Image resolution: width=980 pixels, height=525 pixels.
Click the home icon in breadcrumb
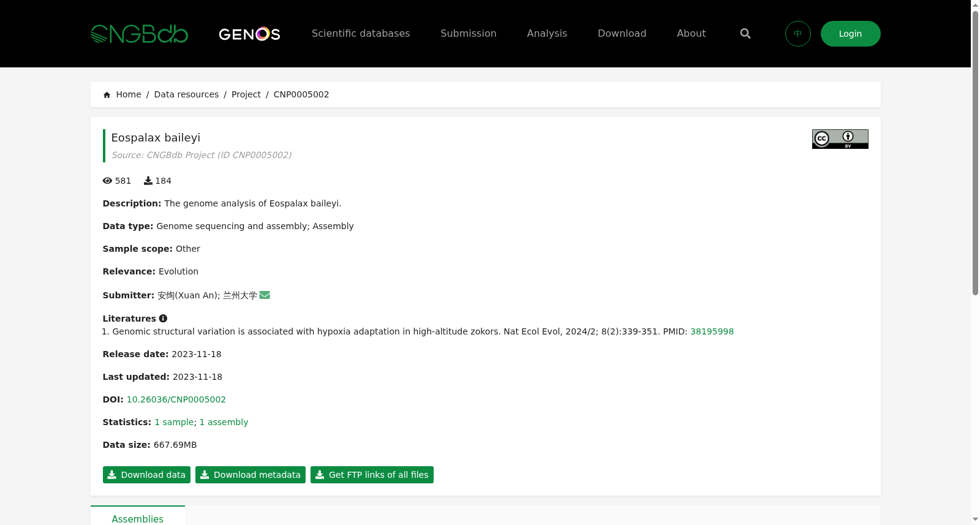(x=107, y=95)
